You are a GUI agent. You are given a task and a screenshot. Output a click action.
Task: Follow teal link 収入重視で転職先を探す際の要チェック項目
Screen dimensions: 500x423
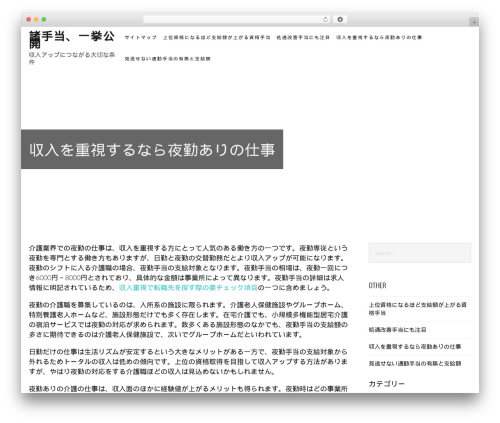188,287
